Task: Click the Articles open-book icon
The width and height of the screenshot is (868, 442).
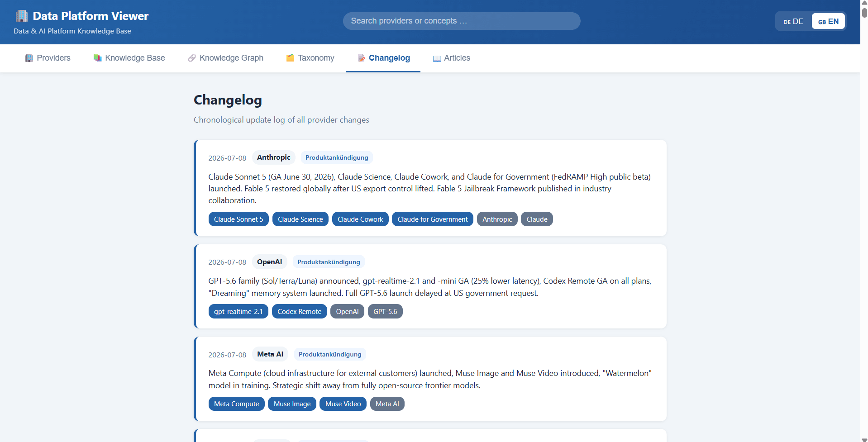Action: pyautogui.click(x=437, y=58)
